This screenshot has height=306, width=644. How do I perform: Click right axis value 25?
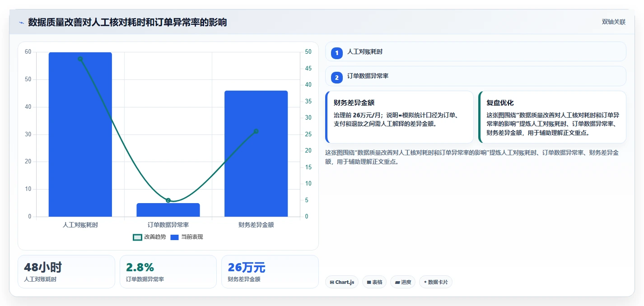(308, 134)
